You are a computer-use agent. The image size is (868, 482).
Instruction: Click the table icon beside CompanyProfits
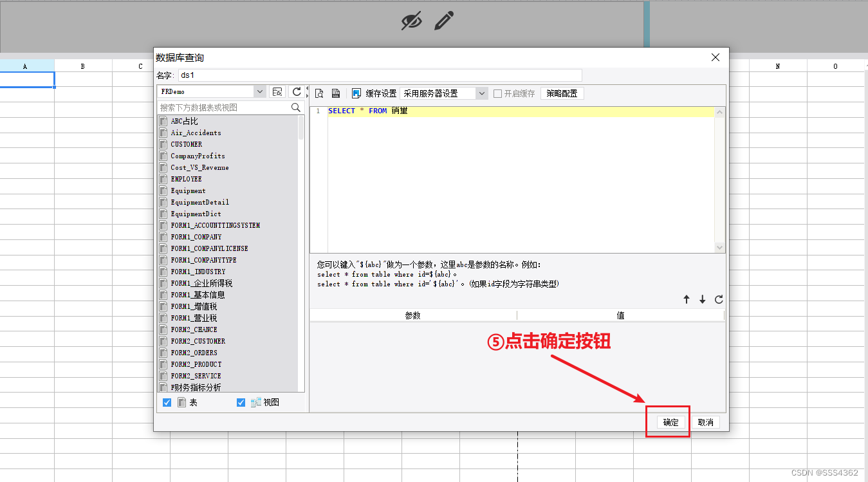coord(163,156)
